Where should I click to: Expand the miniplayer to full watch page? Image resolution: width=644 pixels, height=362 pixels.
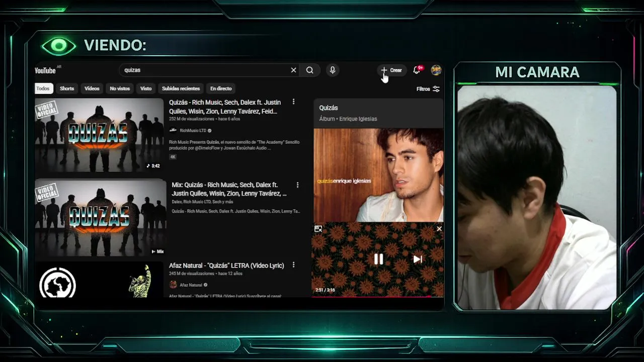[x=318, y=229]
